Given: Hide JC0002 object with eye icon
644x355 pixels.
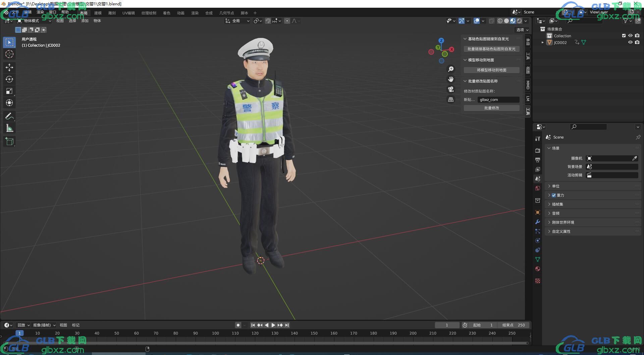Looking at the screenshot, I should pos(630,43).
